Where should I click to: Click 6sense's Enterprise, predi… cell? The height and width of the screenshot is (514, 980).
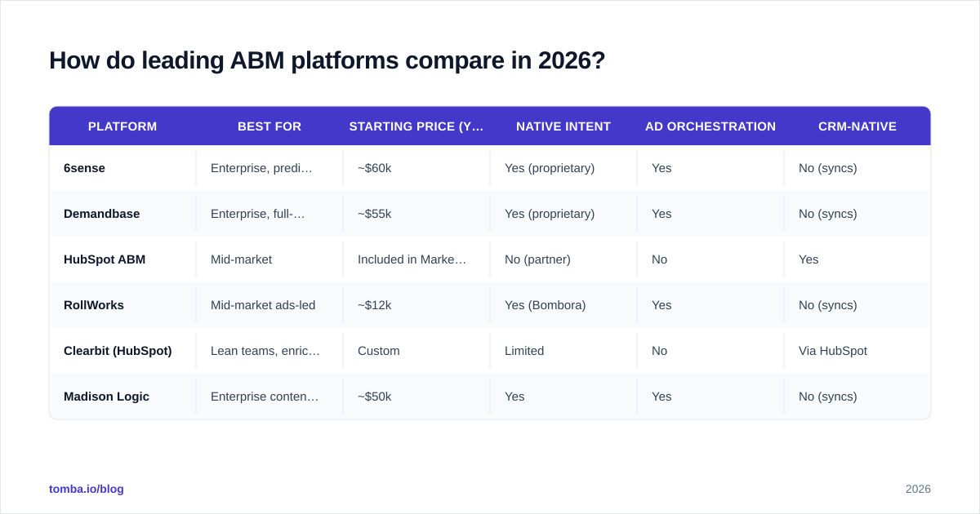(269, 168)
